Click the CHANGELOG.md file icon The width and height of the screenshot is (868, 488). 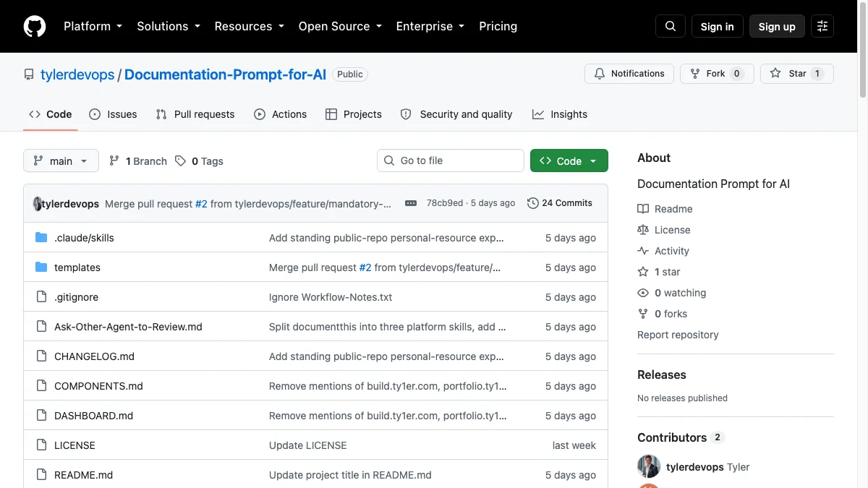point(41,356)
